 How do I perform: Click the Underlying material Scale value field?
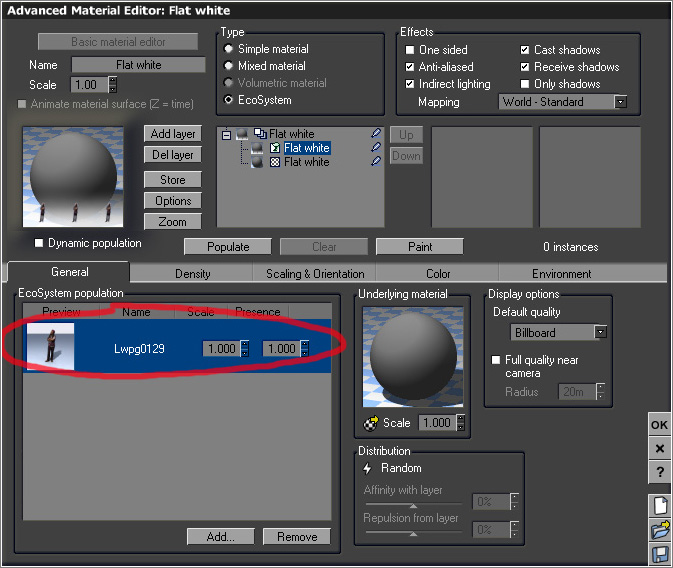click(438, 423)
